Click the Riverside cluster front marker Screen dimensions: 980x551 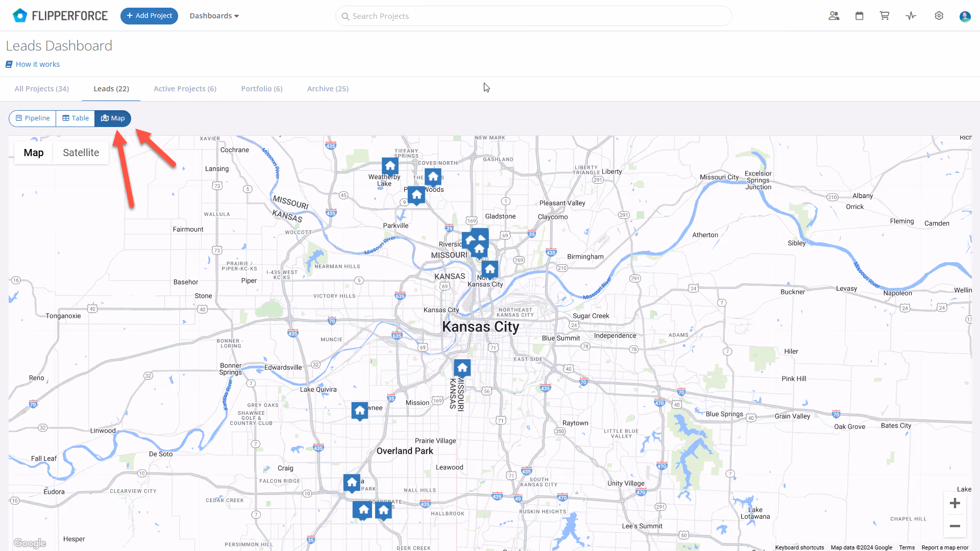(479, 250)
